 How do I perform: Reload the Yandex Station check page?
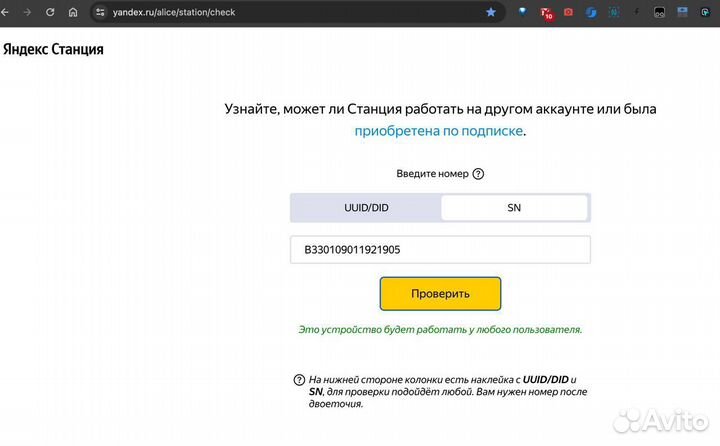coord(50,12)
